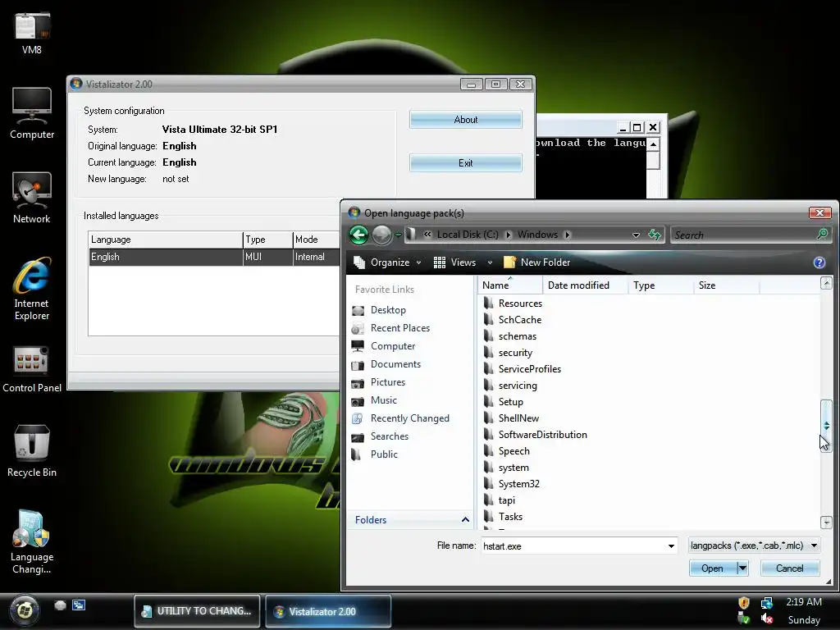This screenshot has height=630, width=840.
Task: Click the file list scrollbar thumb
Action: tap(826, 426)
